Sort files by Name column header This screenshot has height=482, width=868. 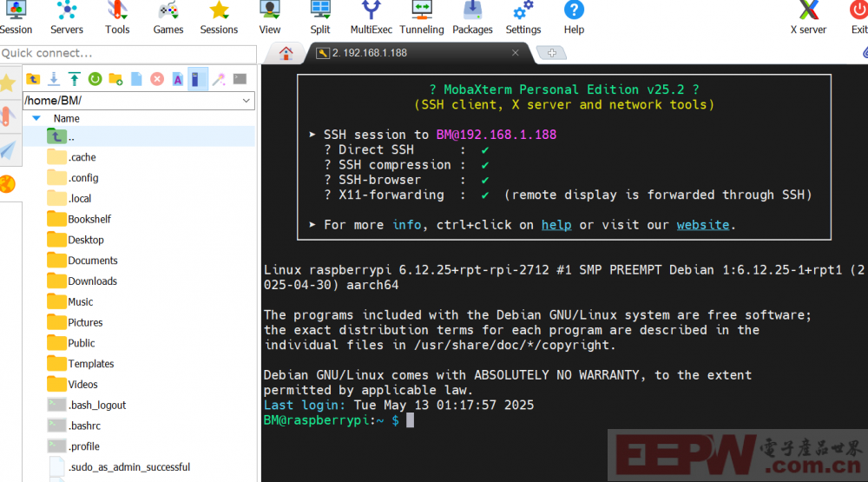(x=67, y=119)
